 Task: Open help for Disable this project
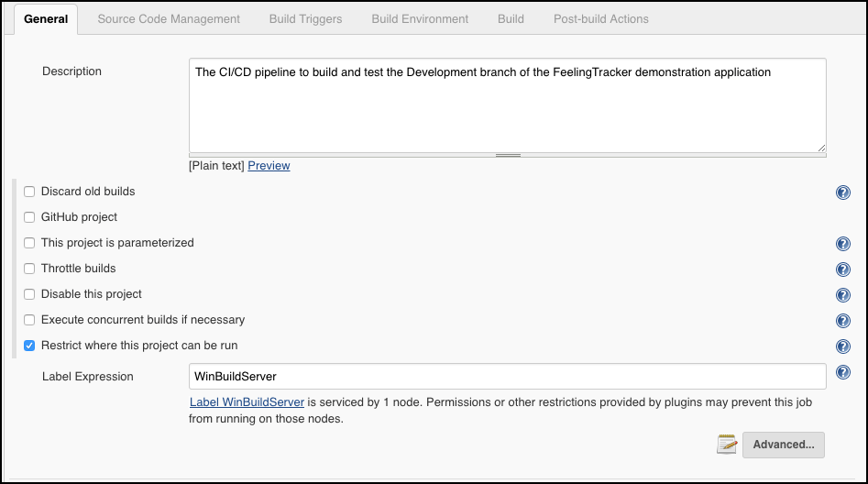point(842,294)
